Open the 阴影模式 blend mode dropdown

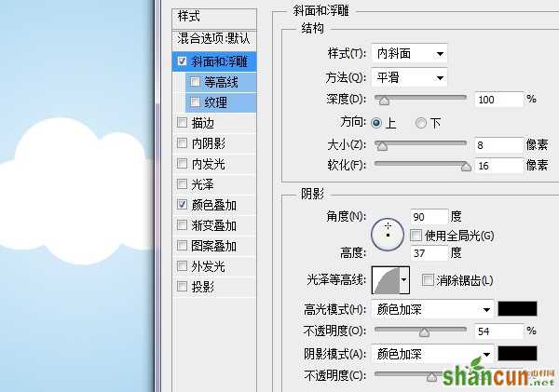(x=432, y=354)
